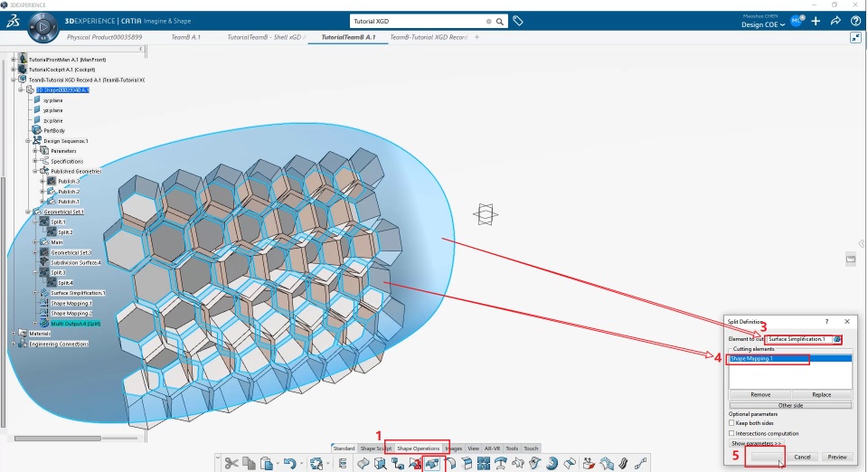
Task: Click the tag icon beside search bar
Action: point(517,21)
